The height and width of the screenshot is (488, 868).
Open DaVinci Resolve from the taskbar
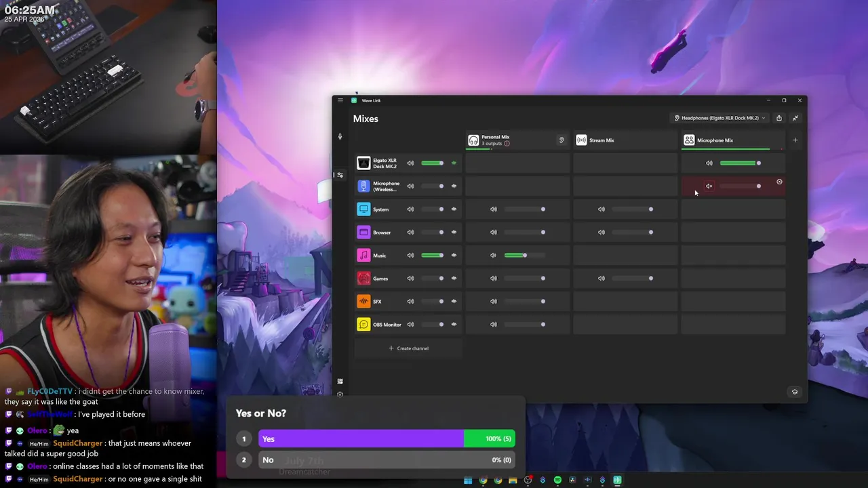point(572,481)
